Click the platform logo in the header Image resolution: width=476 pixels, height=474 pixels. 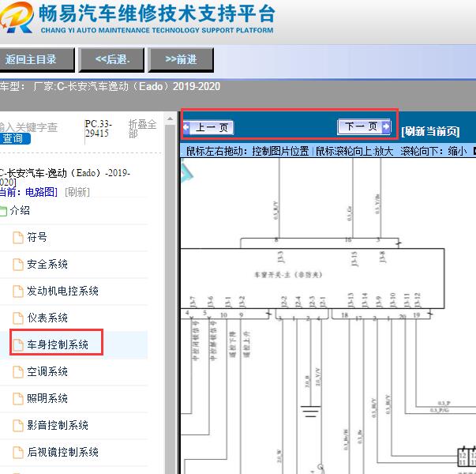coord(17,17)
